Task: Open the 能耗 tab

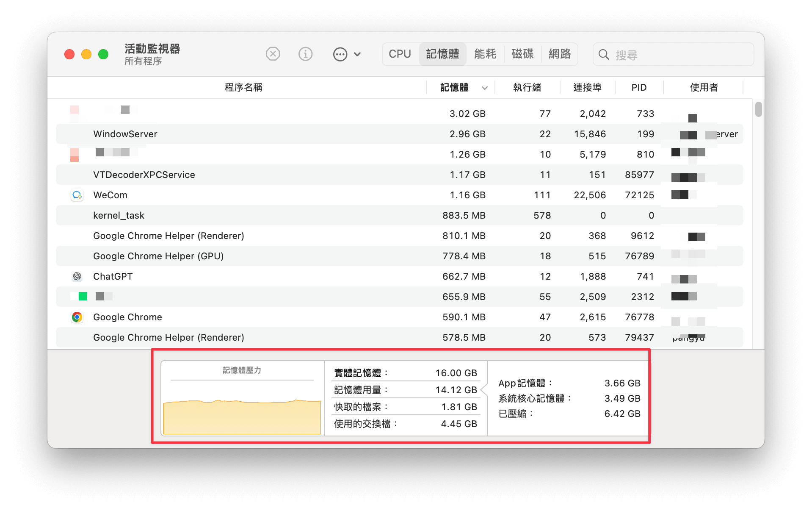Action: 485,54
